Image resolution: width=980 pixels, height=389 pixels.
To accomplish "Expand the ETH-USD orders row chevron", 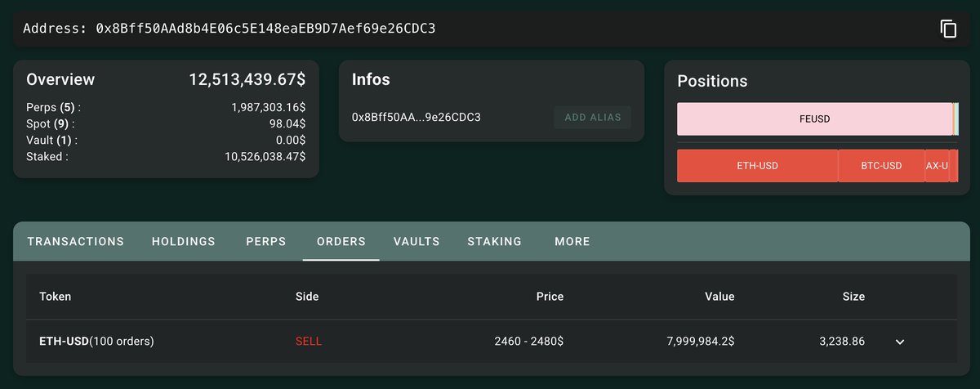I will (900, 342).
